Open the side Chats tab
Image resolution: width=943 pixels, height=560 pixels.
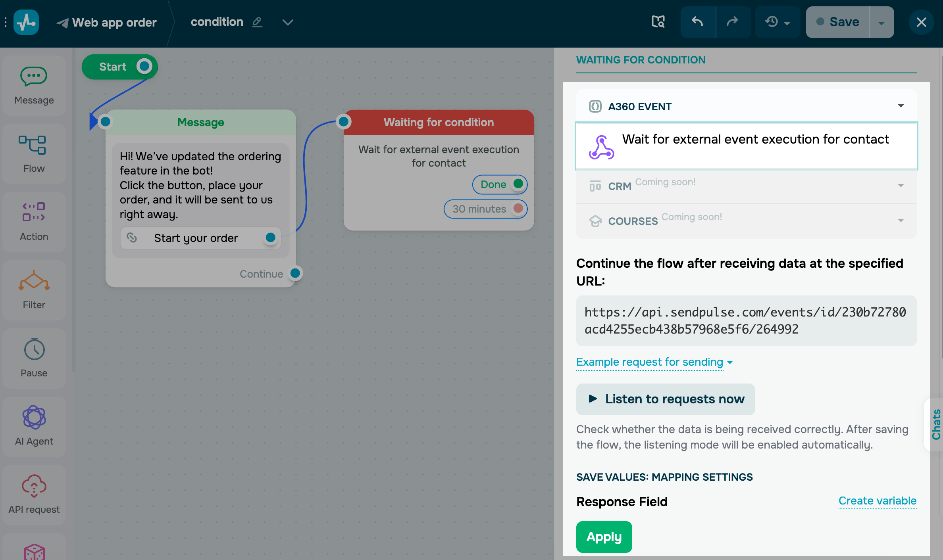pos(936,424)
